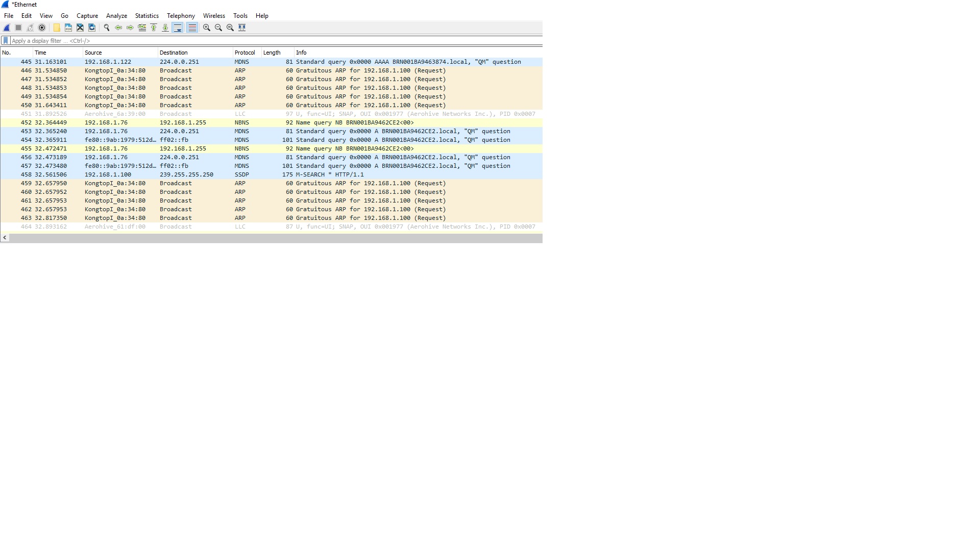Start capturing packets with shark fin icon
The width and height of the screenshot is (980, 551).
tap(7, 28)
